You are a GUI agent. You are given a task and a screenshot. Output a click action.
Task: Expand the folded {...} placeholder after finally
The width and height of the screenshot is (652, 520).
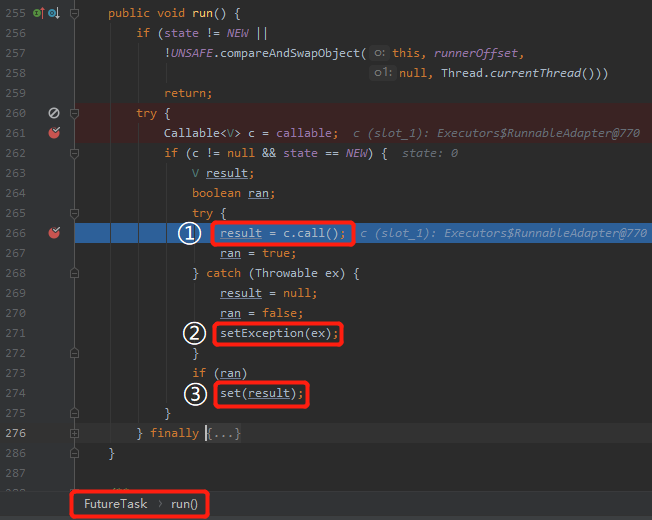[224, 434]
